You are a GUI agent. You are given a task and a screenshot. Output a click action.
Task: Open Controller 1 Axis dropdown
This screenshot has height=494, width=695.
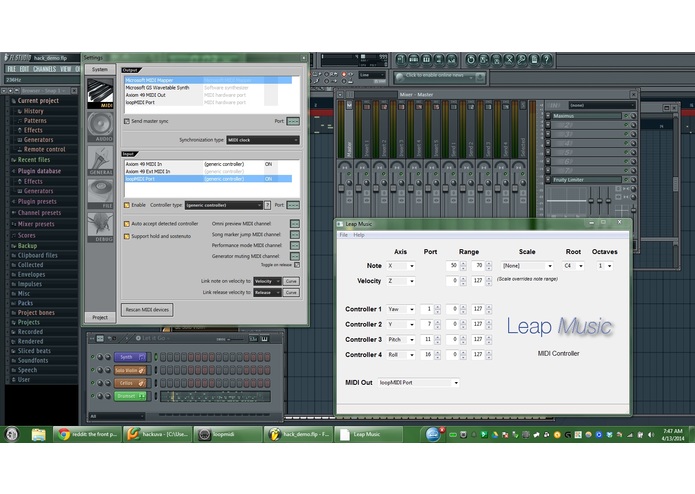(x=400, y=309)
